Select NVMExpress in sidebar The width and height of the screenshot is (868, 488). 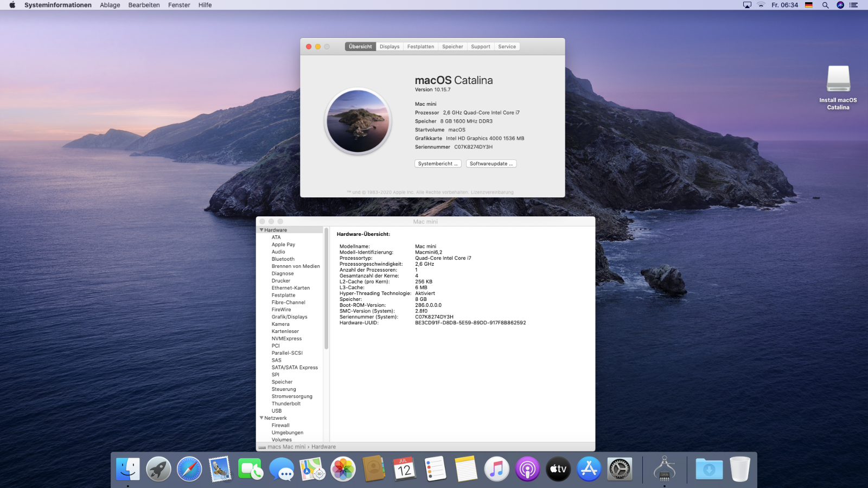(x=286, y=338)
